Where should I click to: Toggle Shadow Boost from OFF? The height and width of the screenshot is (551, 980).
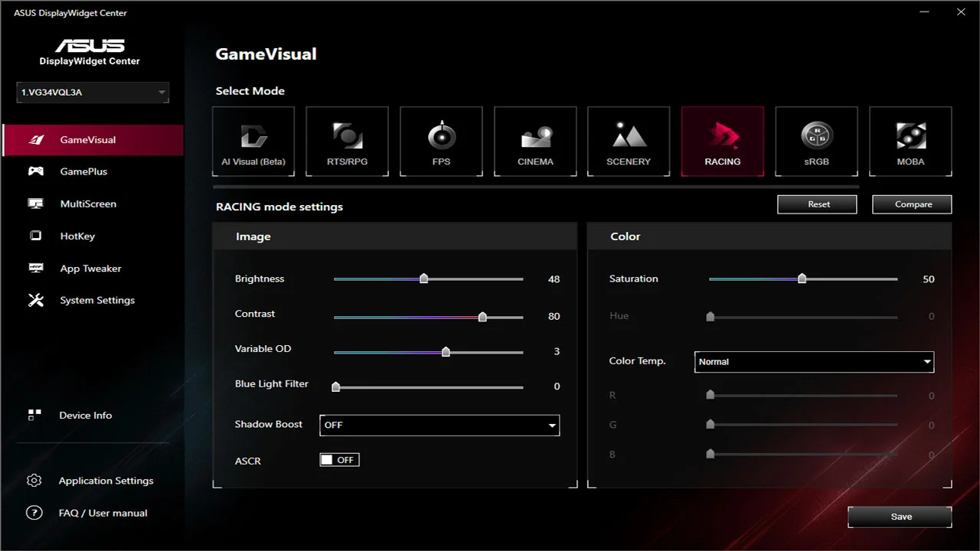tap(439, 425)
